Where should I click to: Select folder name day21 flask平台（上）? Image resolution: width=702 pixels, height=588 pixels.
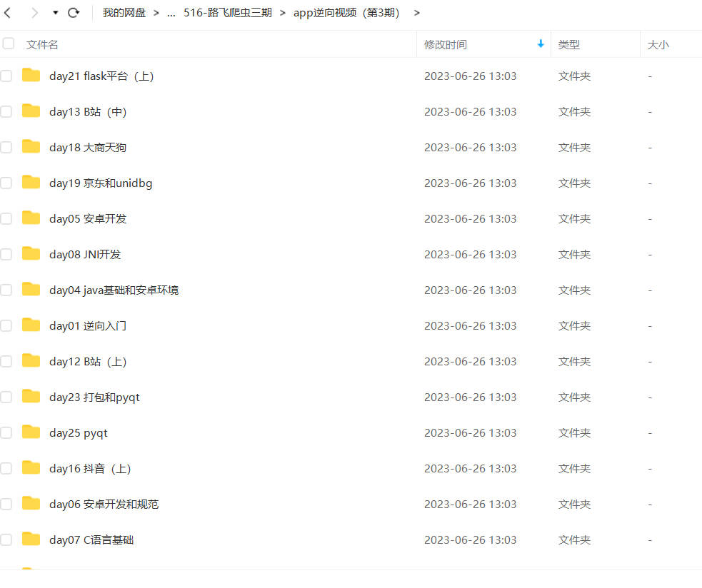[x=101, y=76]
